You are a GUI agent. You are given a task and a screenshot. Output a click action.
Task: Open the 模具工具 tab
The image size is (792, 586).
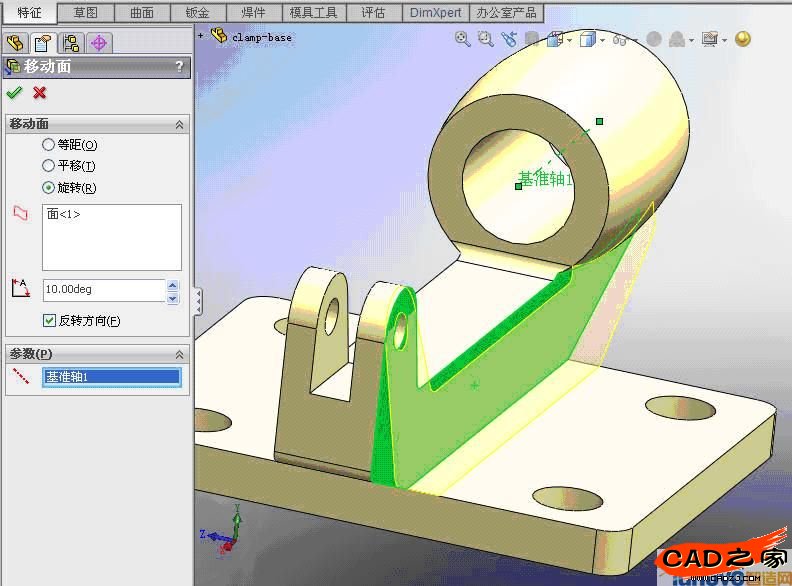[314, 12]
